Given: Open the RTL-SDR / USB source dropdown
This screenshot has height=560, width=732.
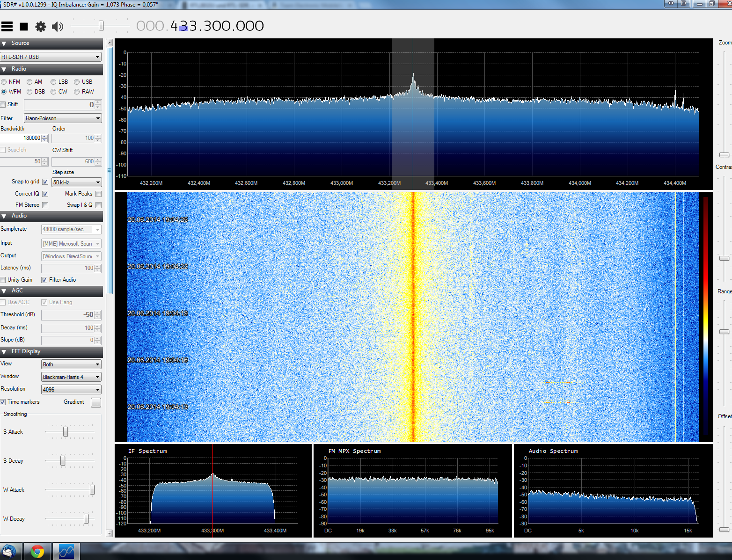Looking at the screenshot, I should click(51, 57).
